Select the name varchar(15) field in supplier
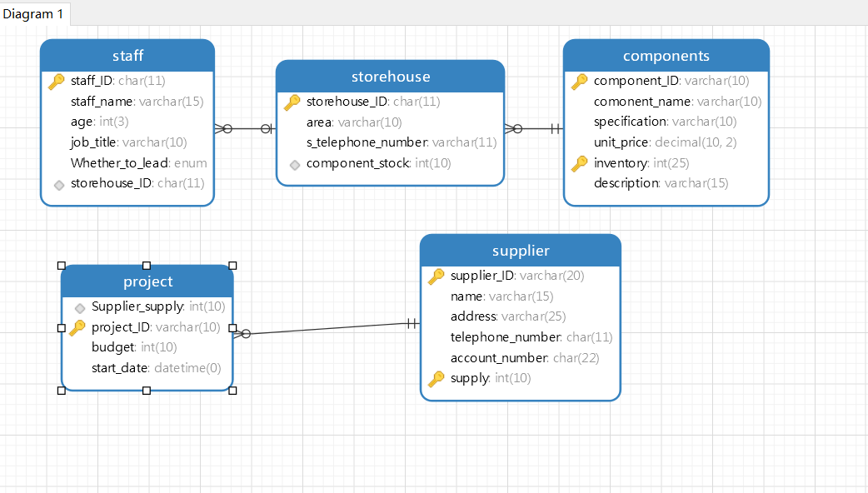The image size is (868, 493). (x=501, y=296)
